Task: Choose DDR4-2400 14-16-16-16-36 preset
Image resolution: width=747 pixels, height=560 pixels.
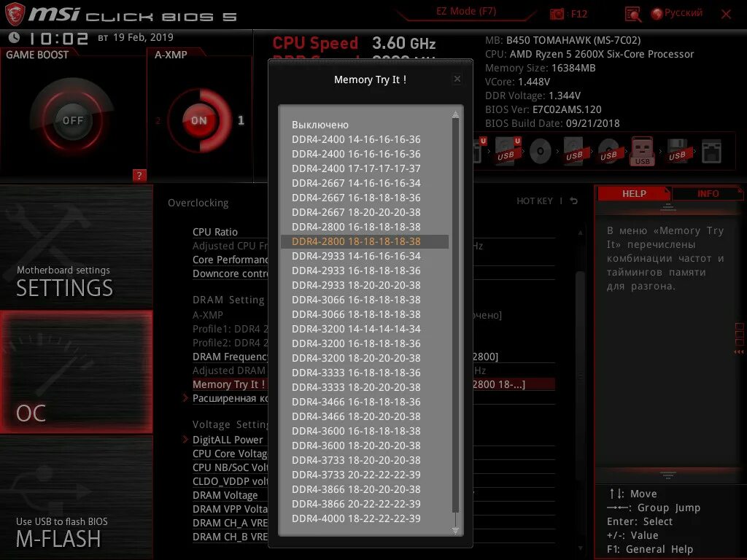Action: (x=356, y=139)
